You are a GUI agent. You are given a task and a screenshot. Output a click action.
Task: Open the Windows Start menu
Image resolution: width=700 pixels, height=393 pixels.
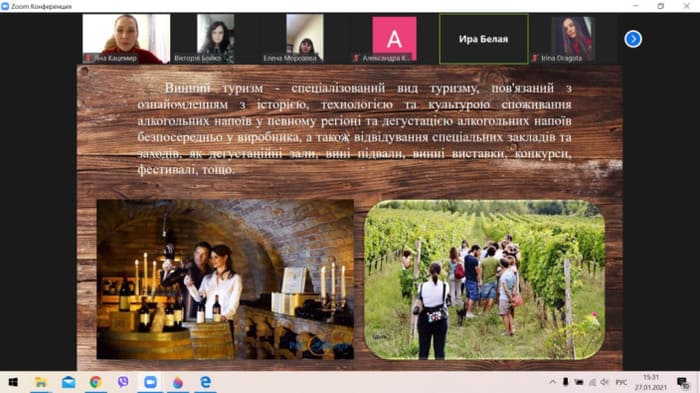(13, 382)
